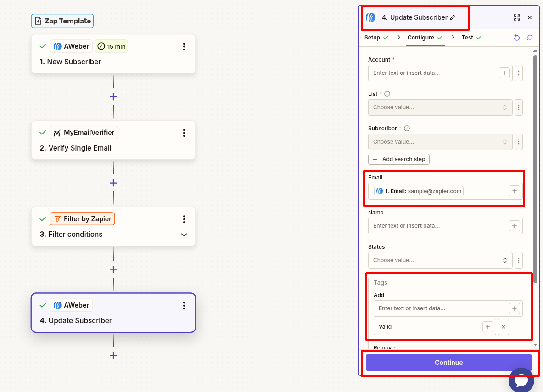Open the Status dropdown

coord(440,260)
